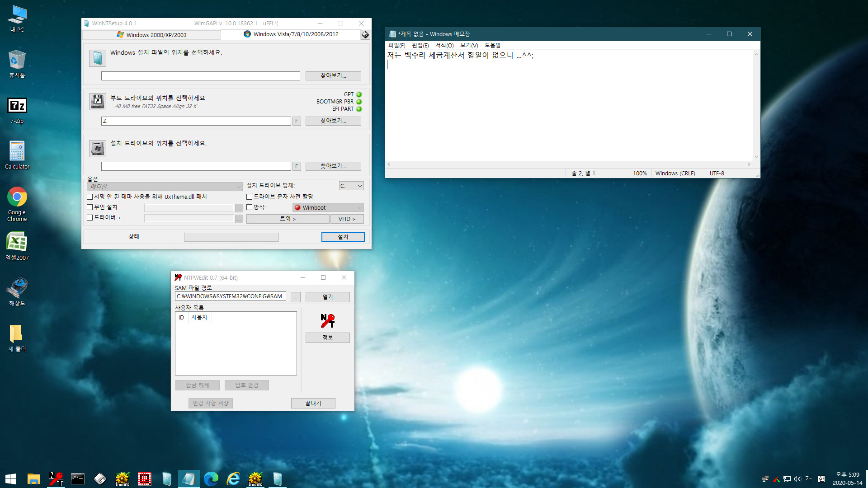Expand the 트윅 > tweaks button
This screenshot has height=488, width=868.
tap(288, 219)
